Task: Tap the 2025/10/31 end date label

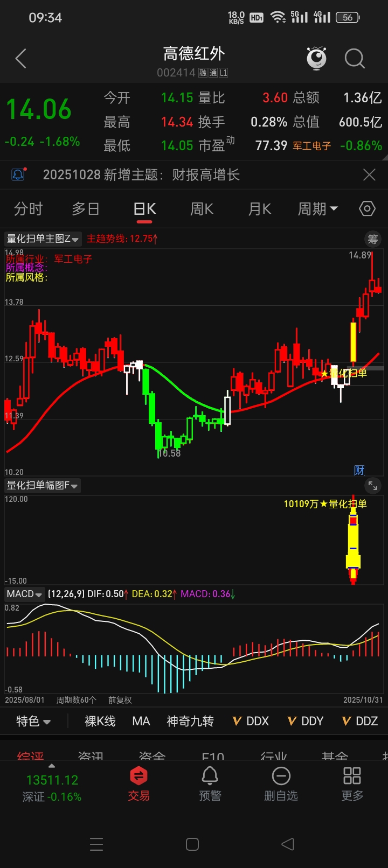Action: pyautogui.click(x=363, y=700)
